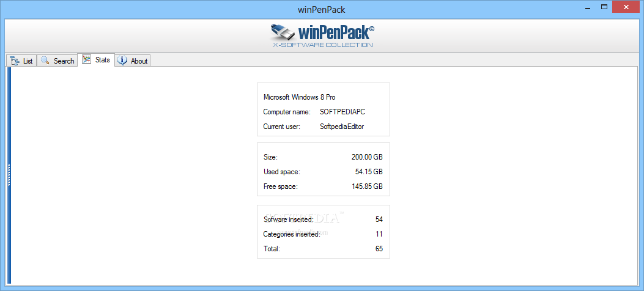The image size is (644, 291).
Task: Click the Current user label
Action: [282, 127]
